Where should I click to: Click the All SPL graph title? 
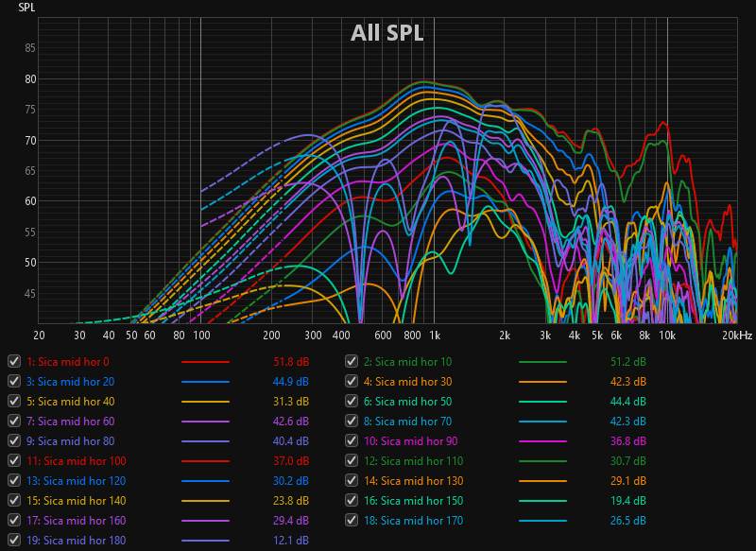(x=387, y=33)
